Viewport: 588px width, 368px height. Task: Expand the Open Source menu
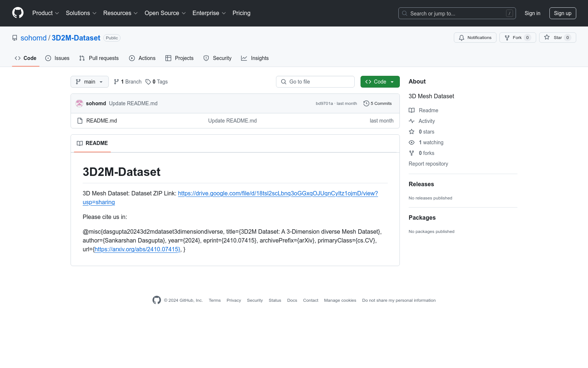(165, 13)
